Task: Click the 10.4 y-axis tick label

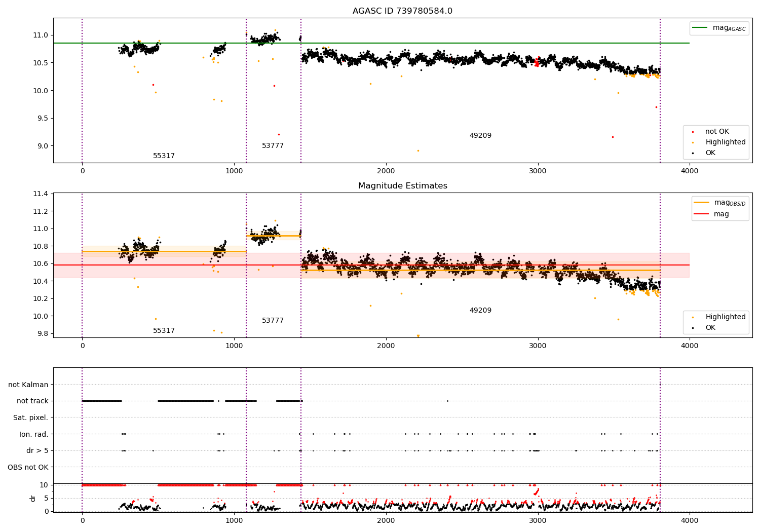Action: [40, 281]
